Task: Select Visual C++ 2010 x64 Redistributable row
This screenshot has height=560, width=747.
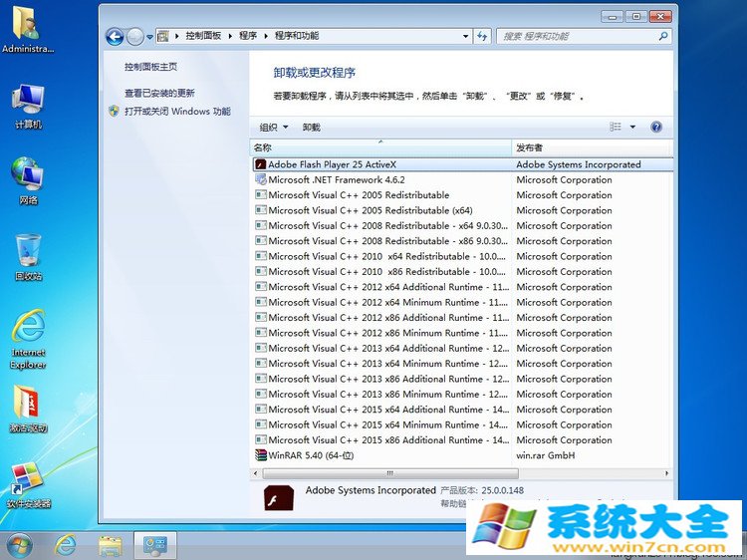Action: coord(461,256)
